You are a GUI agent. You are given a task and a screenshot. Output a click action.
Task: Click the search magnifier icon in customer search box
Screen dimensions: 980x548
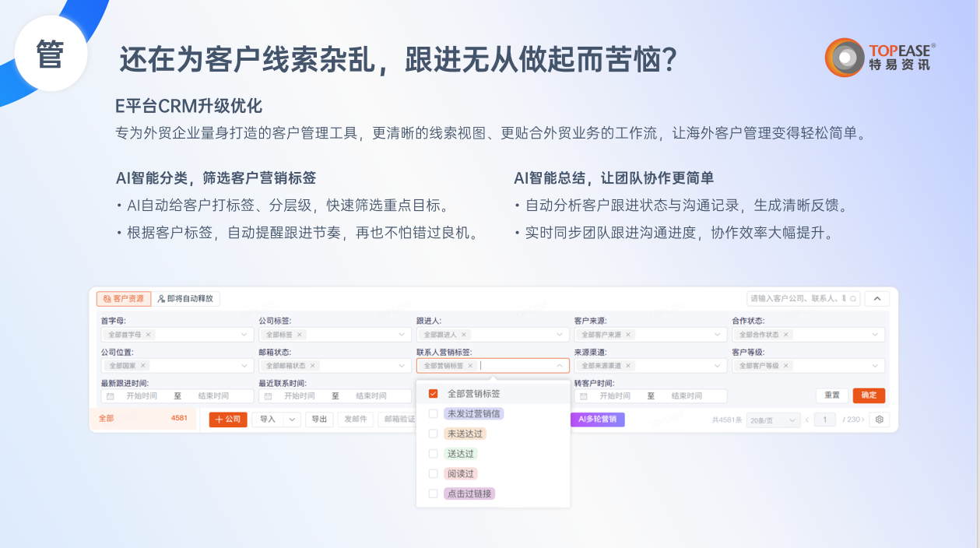853,299
